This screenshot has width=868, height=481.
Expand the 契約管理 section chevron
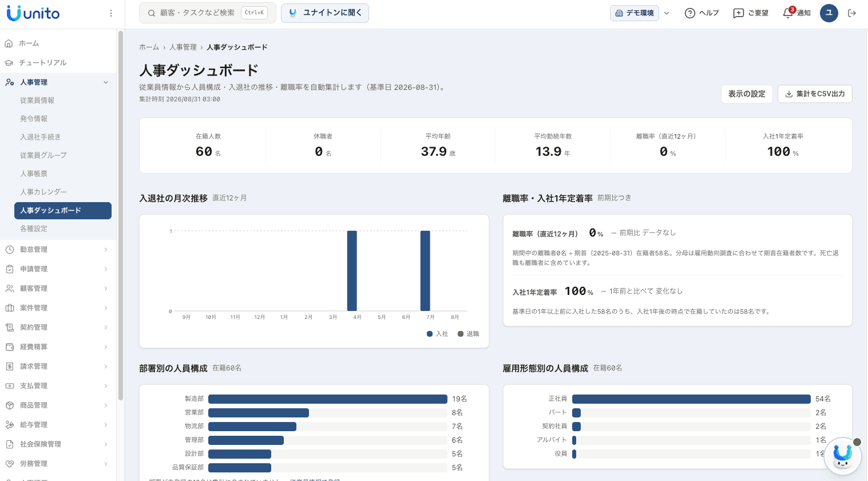[x=106, y=328]
